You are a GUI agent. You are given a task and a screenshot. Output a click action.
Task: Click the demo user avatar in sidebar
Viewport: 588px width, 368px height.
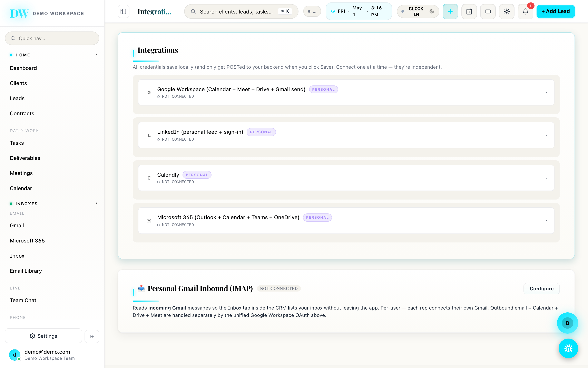14,355
